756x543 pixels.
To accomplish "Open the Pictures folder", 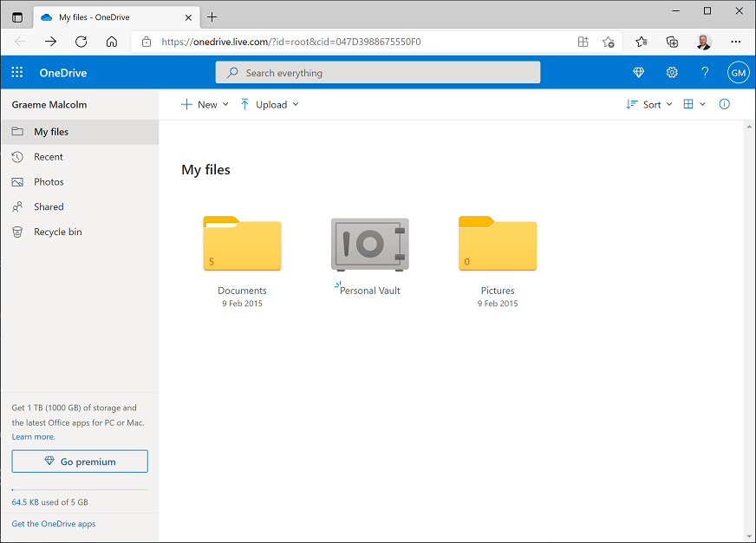I will [498, 243].
